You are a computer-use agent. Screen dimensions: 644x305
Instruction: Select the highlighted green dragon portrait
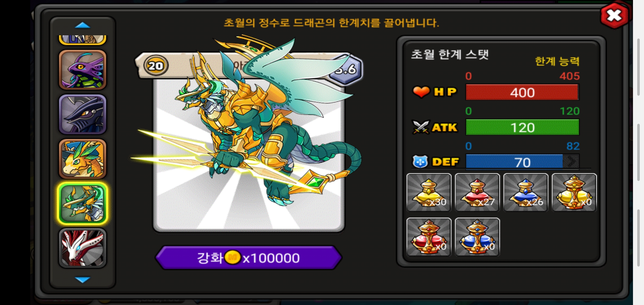pyautogui.click(x=82, y=203)
